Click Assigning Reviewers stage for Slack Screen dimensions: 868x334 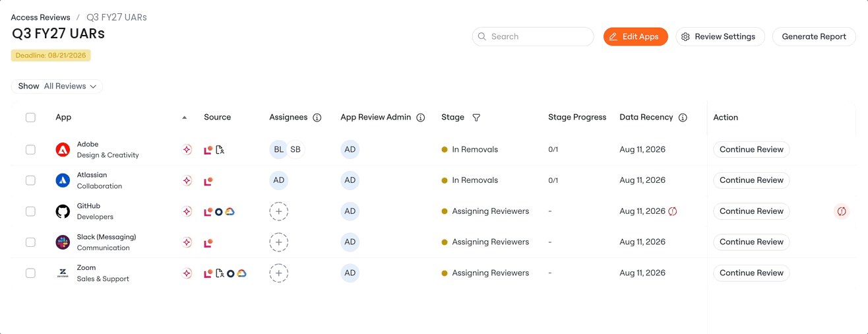[x=485, y=242]
